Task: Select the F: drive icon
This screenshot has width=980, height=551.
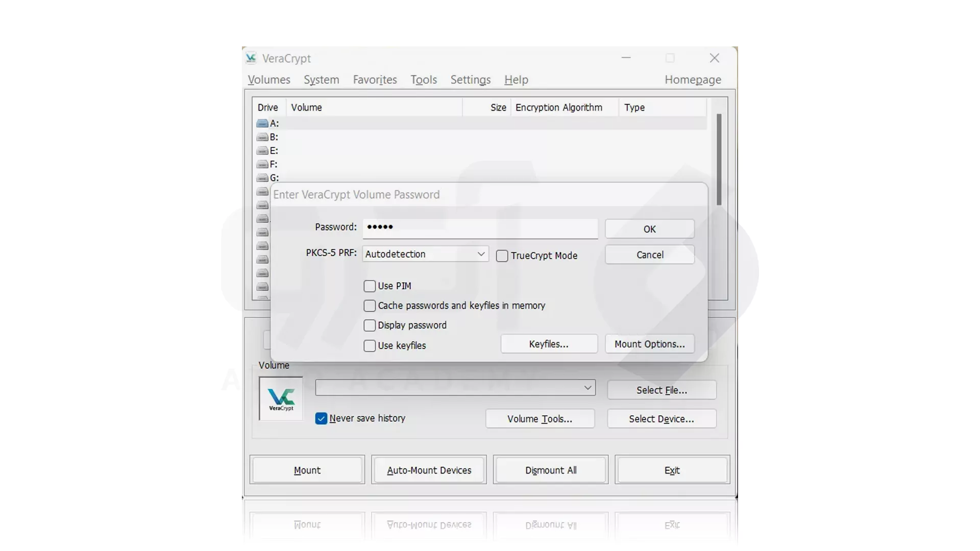Action: click(x=262, y=164)
